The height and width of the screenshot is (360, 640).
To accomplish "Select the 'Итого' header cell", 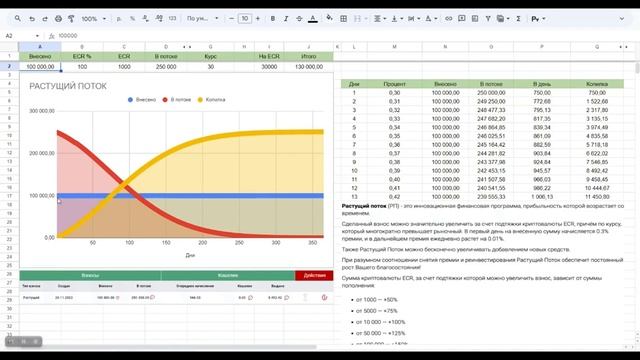I will tap(309, 56).
